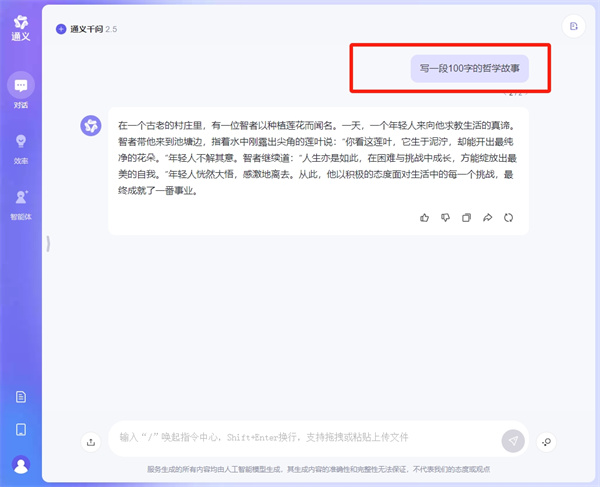Open the 智能体 agents section
Screen dimensions: 600x487
pos(20,203)
